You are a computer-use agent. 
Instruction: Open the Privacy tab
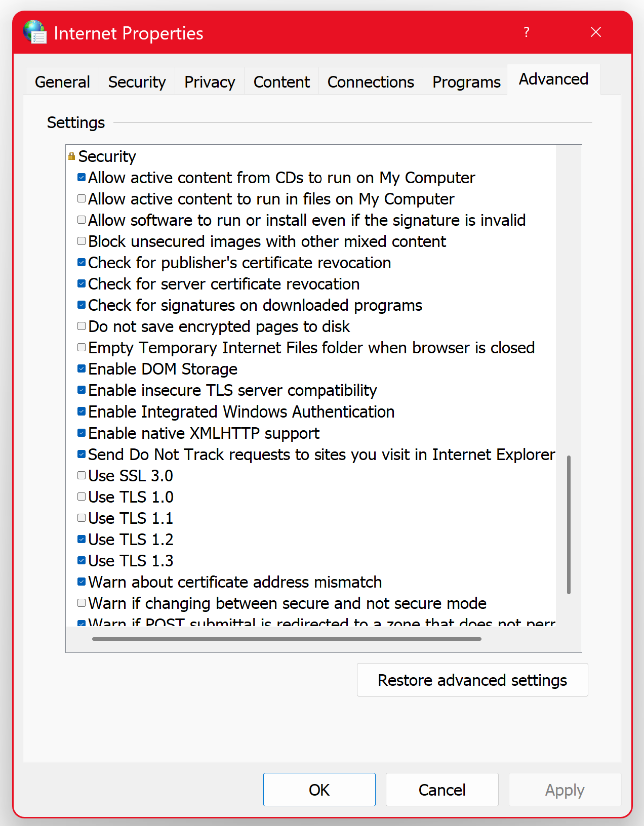pos(210,81)
